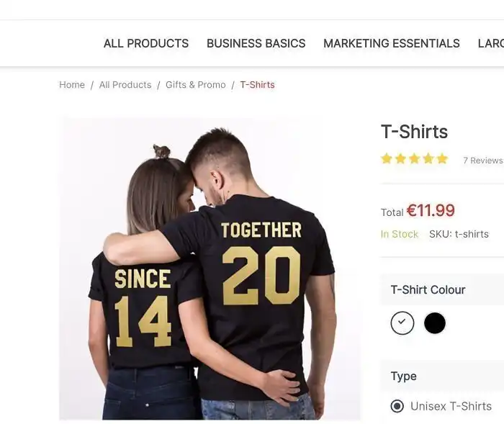This screenshot has height=424, width=504.
Task: Navigate to Gifts & Promo breadcrumb
Action: pos(196,85)
